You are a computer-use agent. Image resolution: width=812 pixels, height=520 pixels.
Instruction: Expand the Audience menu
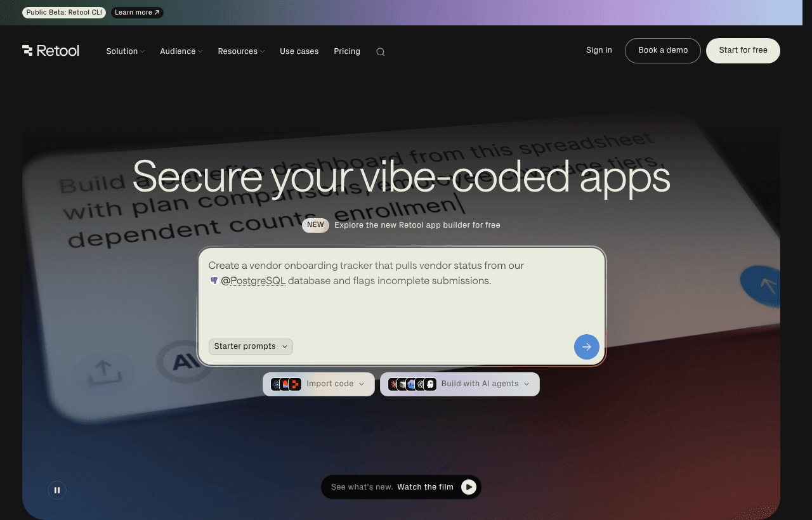(181, 51)
